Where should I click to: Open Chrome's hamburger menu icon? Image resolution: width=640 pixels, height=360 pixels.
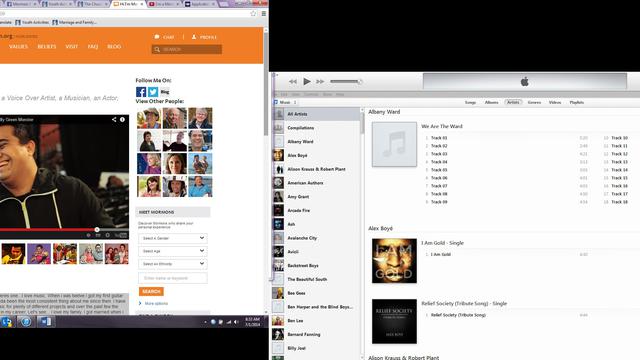pos(264,13)
